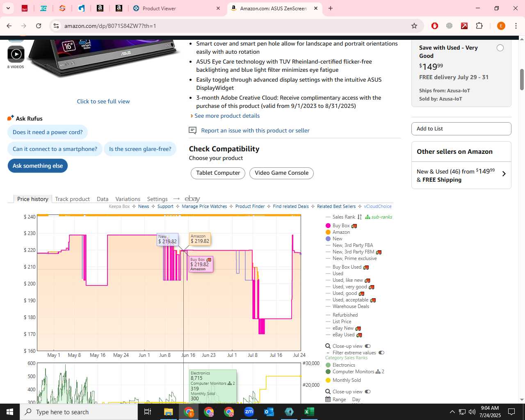Click the page vertical scrollbar thumb

[x=522, y=80]
